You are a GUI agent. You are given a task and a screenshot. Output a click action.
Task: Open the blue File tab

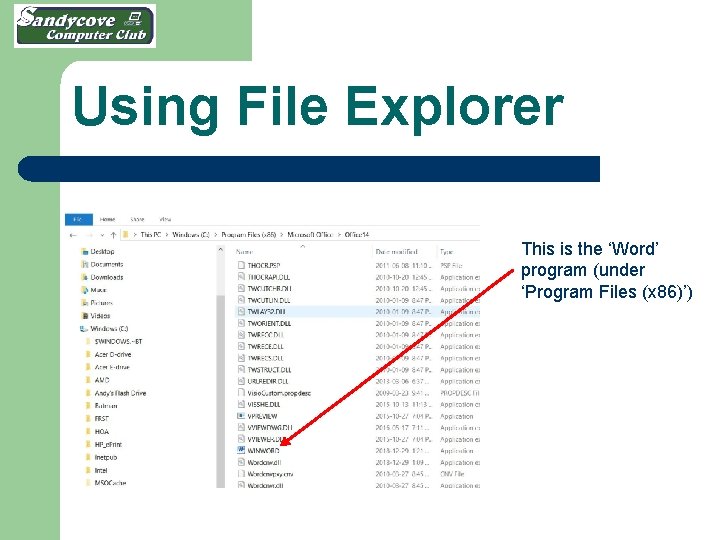coord(79,219)
